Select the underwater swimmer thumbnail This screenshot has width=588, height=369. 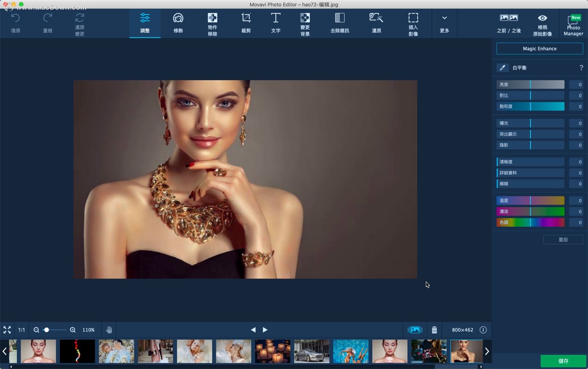click(x=351, y=351)
